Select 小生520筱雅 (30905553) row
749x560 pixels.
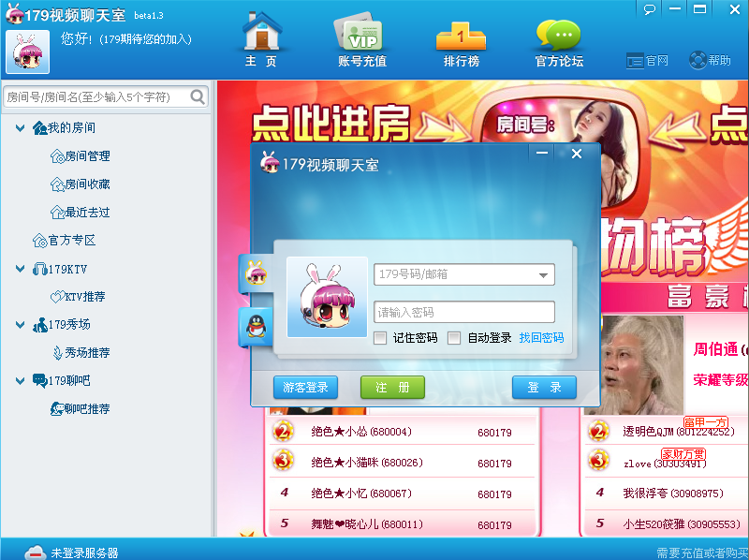tap(667, 523)
